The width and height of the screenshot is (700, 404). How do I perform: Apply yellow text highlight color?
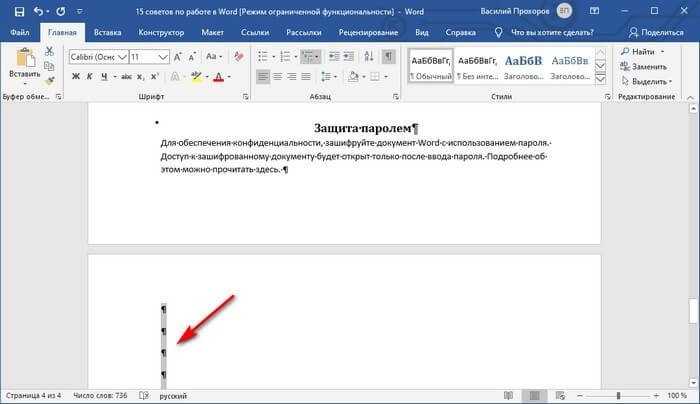tap(196, 77)
